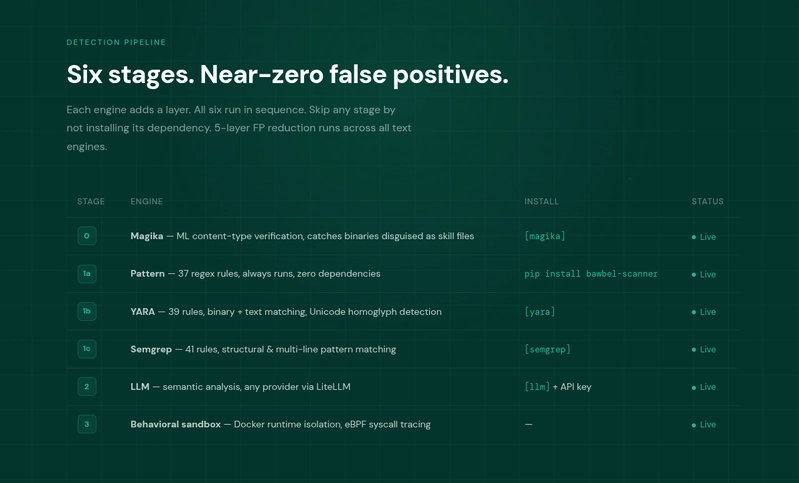
Task: Select the pip install bawbel-scanner command
Action: pyautogui.click(x=591, y=274)
